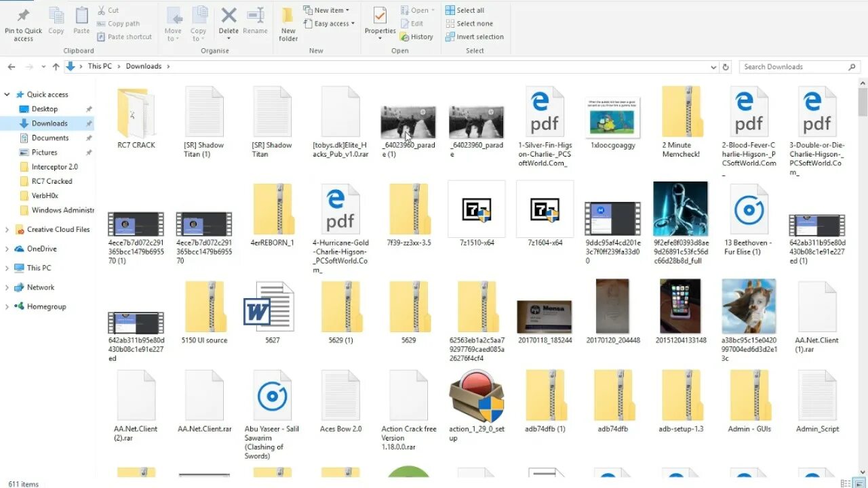The width and height of the screenshot is (868, 488).
Task: Select the action_1_29_0_setup installer icon
Action: [x=477, y=396]
